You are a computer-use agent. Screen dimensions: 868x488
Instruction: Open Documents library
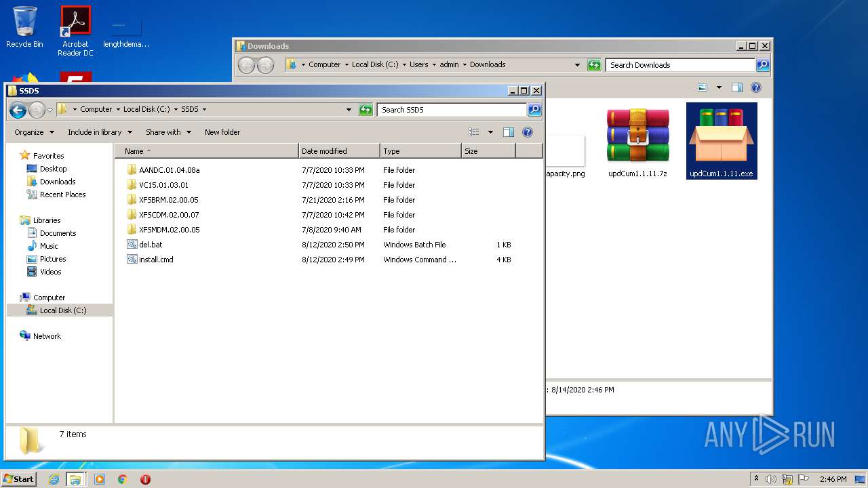(58, 233)
